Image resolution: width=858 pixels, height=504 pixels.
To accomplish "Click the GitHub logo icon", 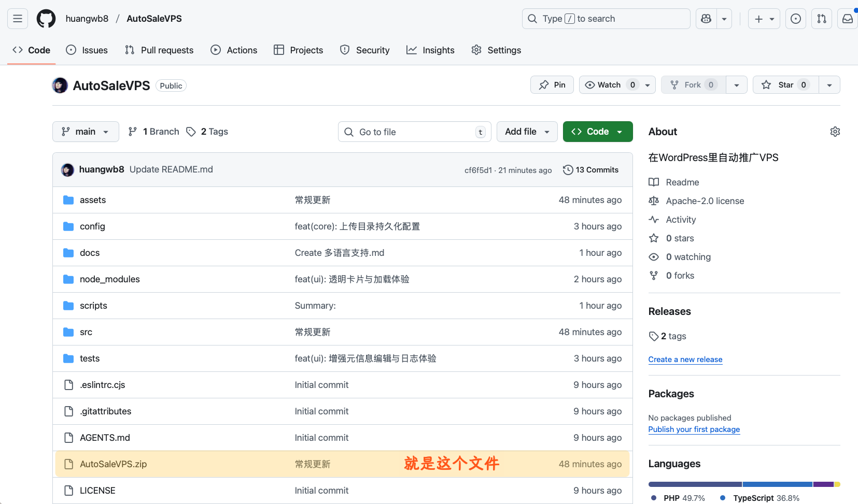I will (46, 19).
